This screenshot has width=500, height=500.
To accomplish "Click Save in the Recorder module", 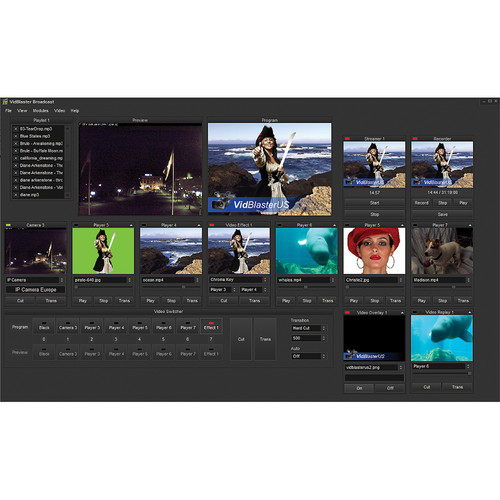I will [x=442, y=214].
